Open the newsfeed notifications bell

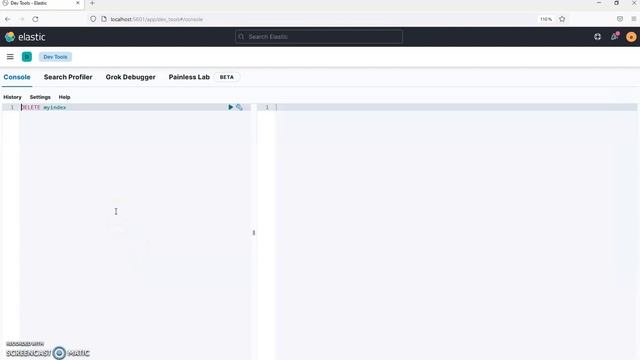pos(614,37)
